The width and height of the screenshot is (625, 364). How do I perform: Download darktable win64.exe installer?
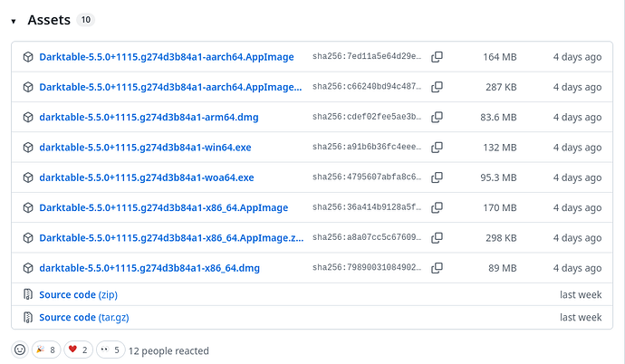145,148
